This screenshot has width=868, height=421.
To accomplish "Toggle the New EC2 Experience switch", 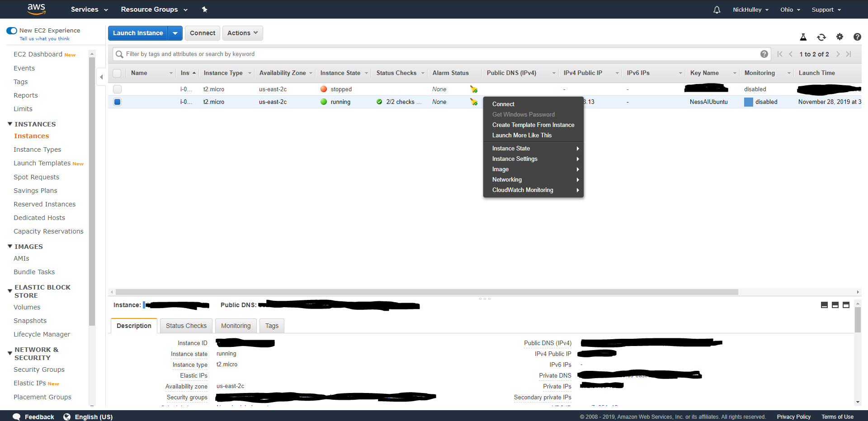I will (12, 31).
